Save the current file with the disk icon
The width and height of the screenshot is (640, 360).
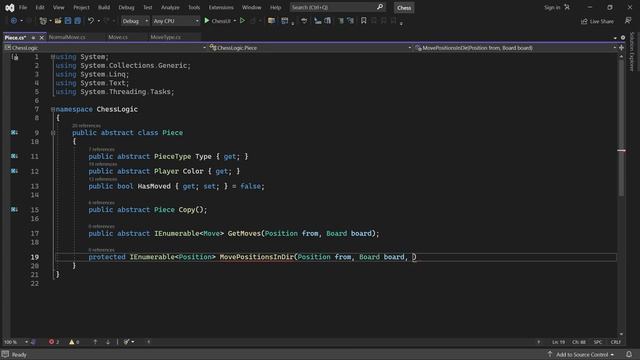pos(68,21)
